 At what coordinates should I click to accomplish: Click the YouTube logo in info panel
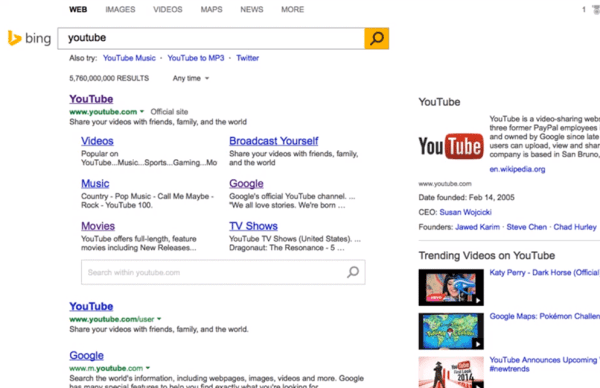pyautogui.click(x=451, y=146)
